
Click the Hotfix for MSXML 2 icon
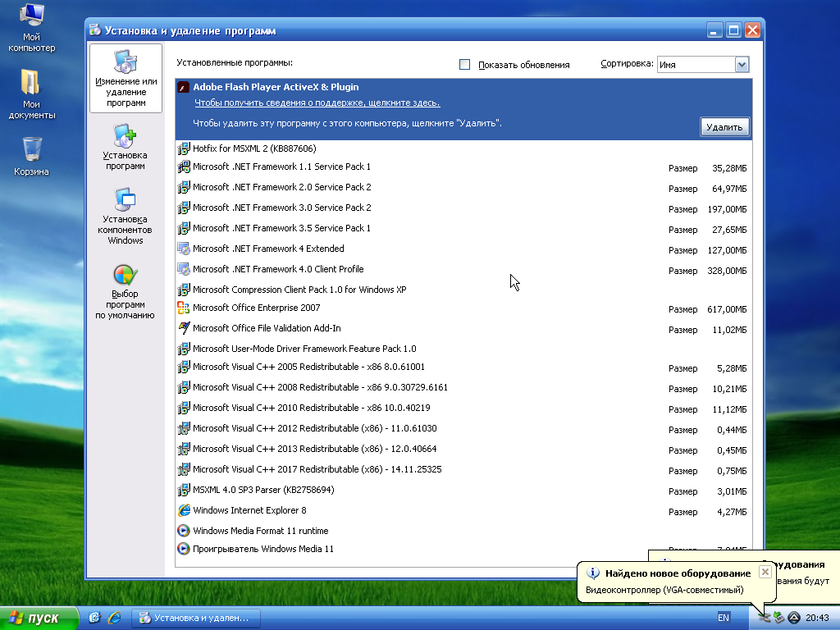click(x=183, y=148)
